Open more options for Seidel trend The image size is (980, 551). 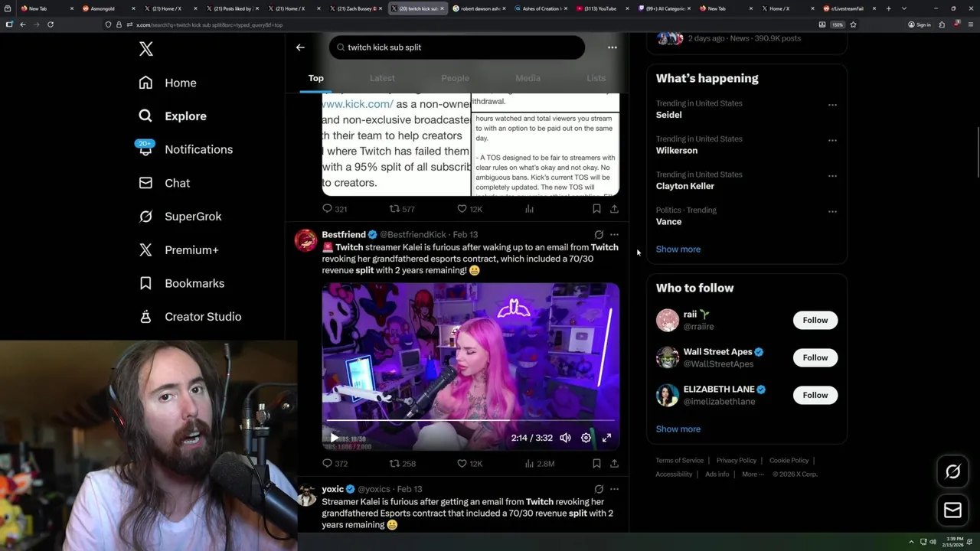point(832,105)
